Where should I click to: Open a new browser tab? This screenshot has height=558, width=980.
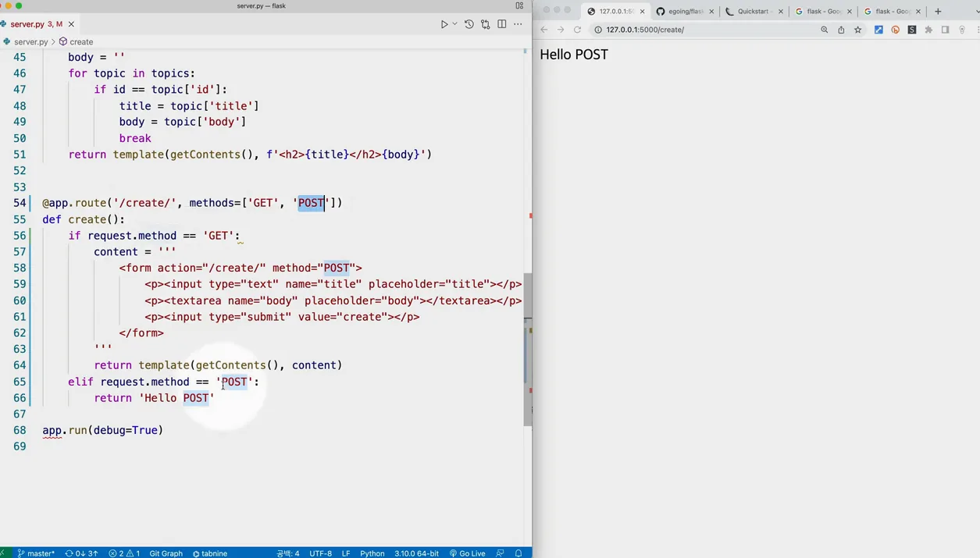(x=938, y=11)
